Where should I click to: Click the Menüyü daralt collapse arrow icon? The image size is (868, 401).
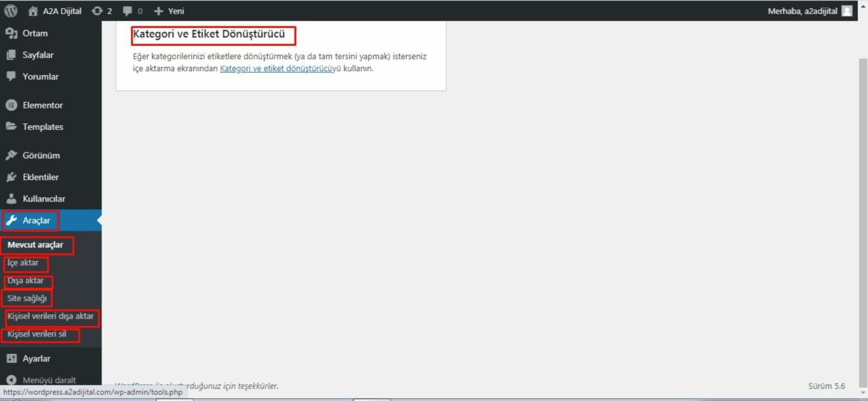11,380
